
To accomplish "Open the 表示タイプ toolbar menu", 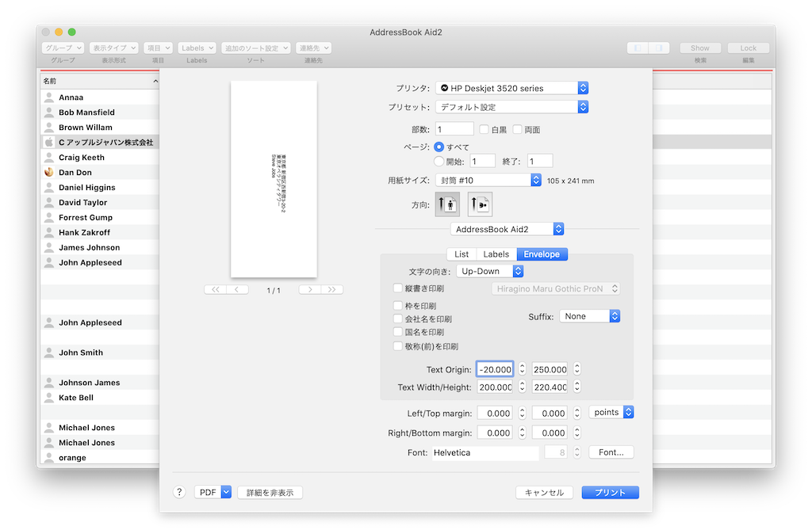I will click(113, 48).
